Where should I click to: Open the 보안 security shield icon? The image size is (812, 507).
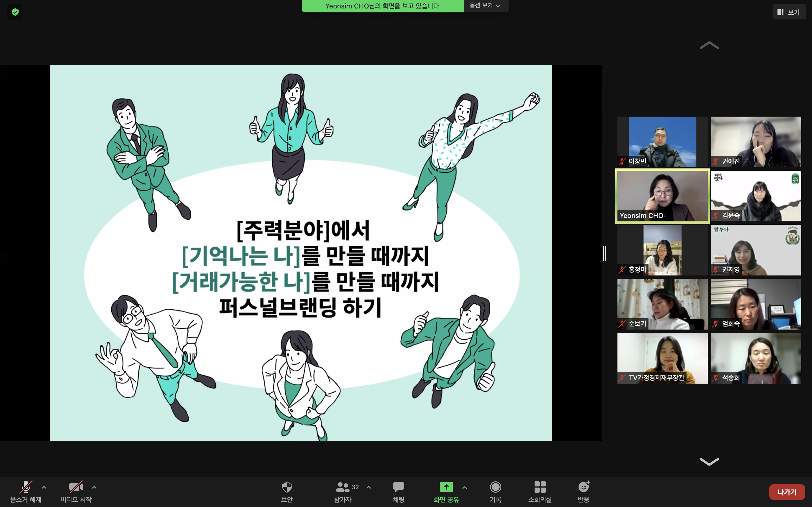point(287,487)
